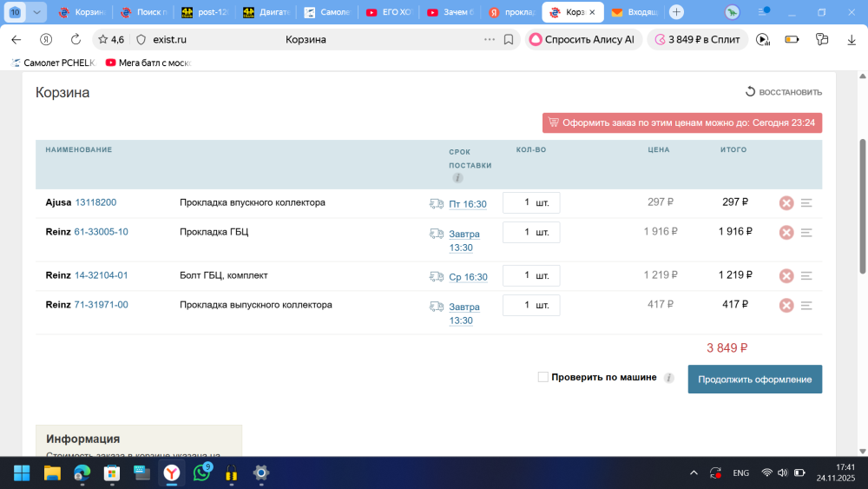Viewport: 868px width, 489px height.
Task: Open options menu for Reinz 61-33005-10 row
Action: pos(806,233)
